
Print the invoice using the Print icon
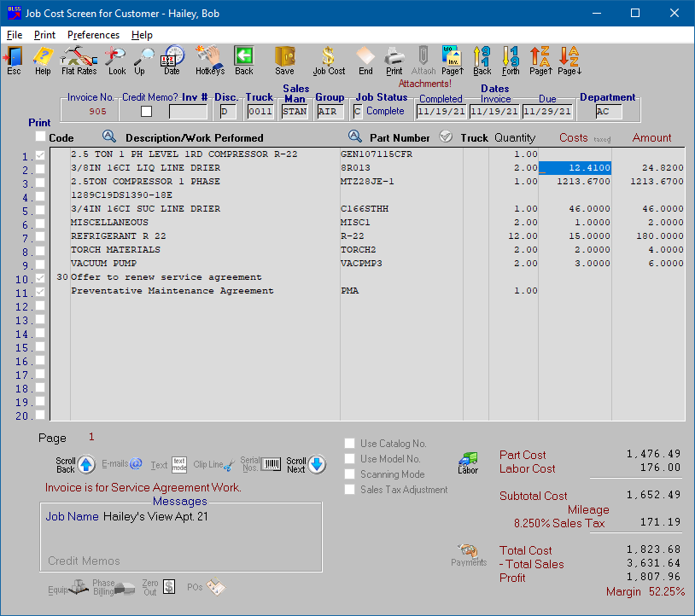pyautogui.click(x=394, y=60)
